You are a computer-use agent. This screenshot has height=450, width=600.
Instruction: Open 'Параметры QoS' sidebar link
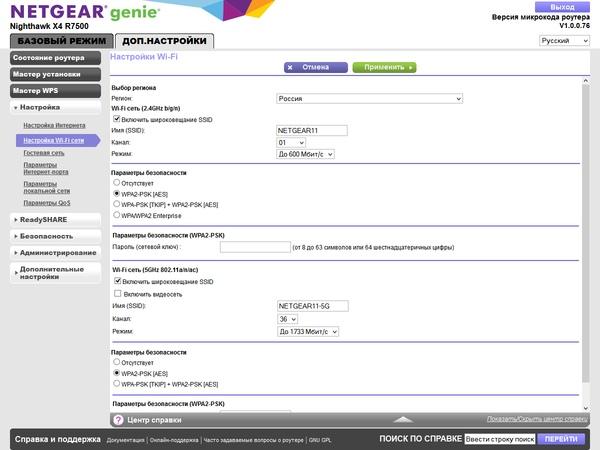(47, 203)
